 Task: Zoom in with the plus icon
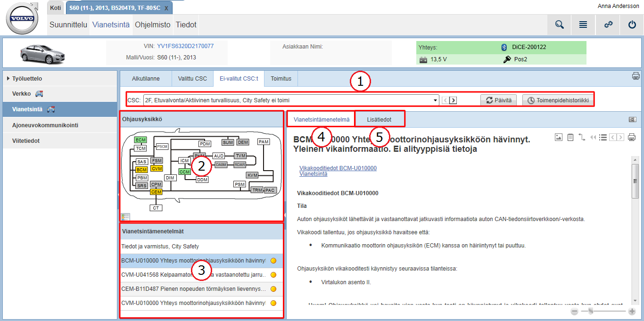(x=632, y=312)
